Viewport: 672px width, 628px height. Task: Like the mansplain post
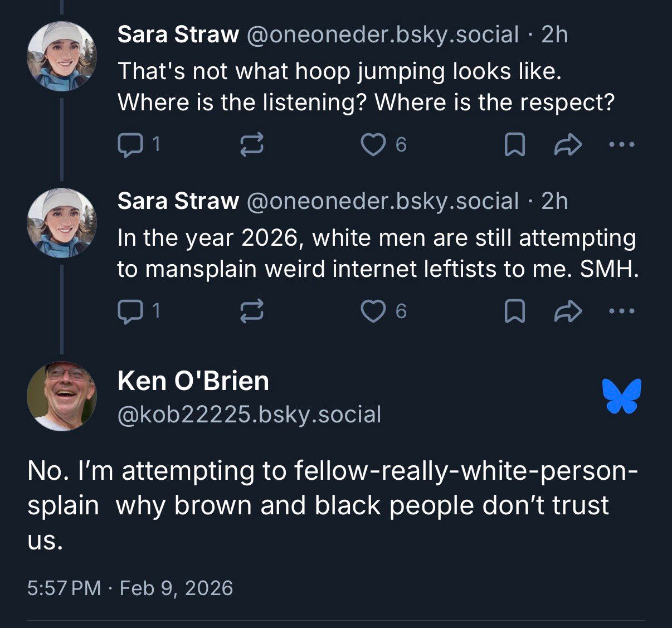click(373, 311)
